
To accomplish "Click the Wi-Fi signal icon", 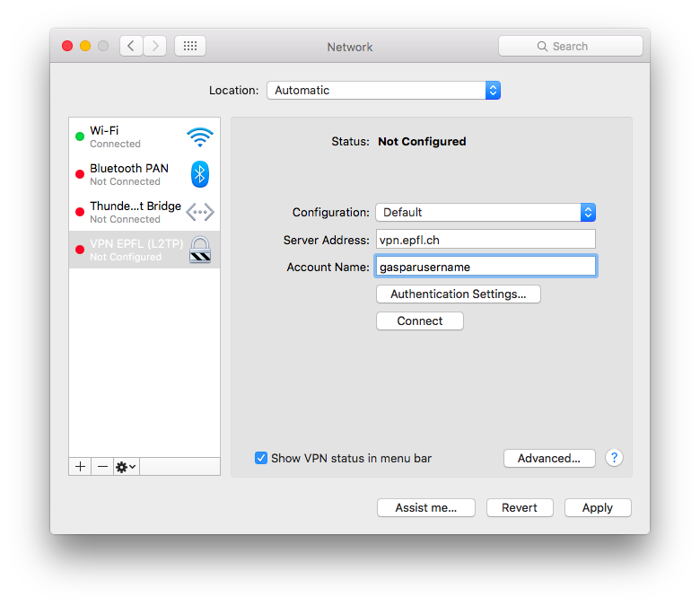I will click(x=200, y=137).
